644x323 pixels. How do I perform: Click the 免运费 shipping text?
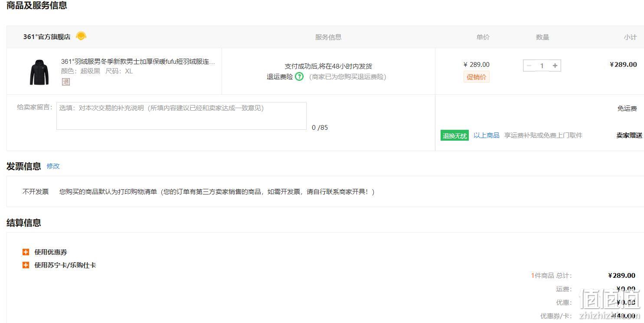pyautogui.click(x=627, y=109)
